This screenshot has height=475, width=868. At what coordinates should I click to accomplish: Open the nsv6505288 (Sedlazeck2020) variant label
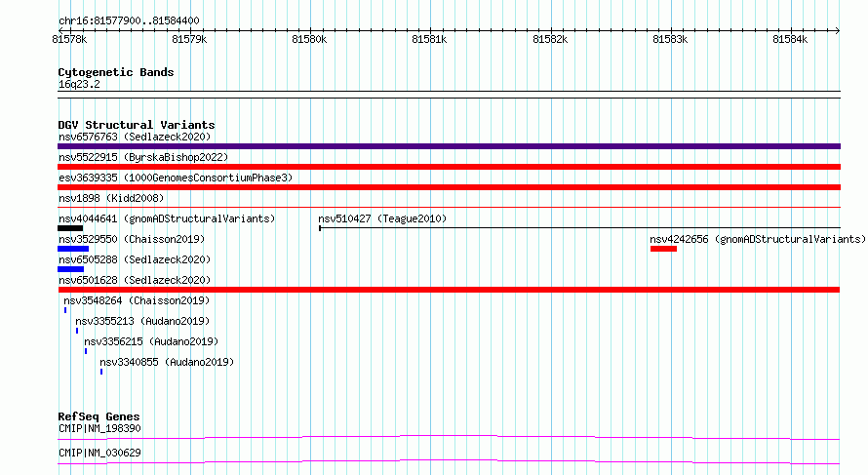(x=135, y=259)
